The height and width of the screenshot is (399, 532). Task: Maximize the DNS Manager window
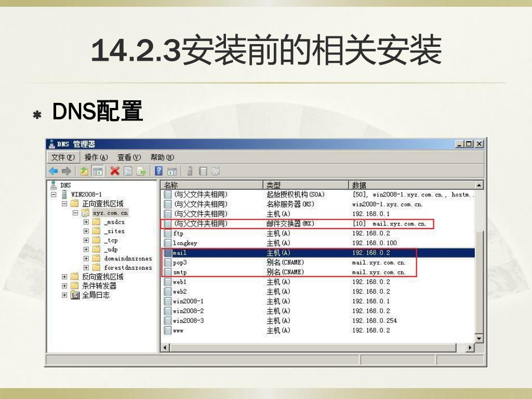469,144
